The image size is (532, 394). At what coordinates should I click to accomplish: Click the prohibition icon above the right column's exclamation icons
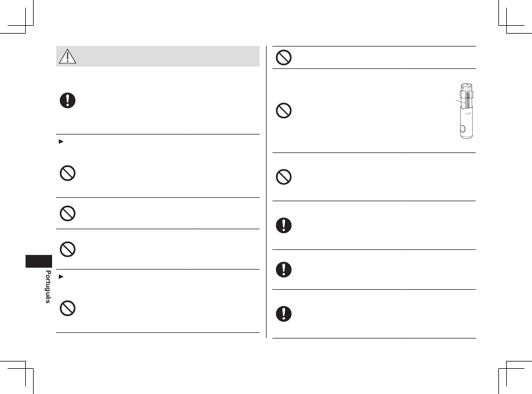coord(284,177)
